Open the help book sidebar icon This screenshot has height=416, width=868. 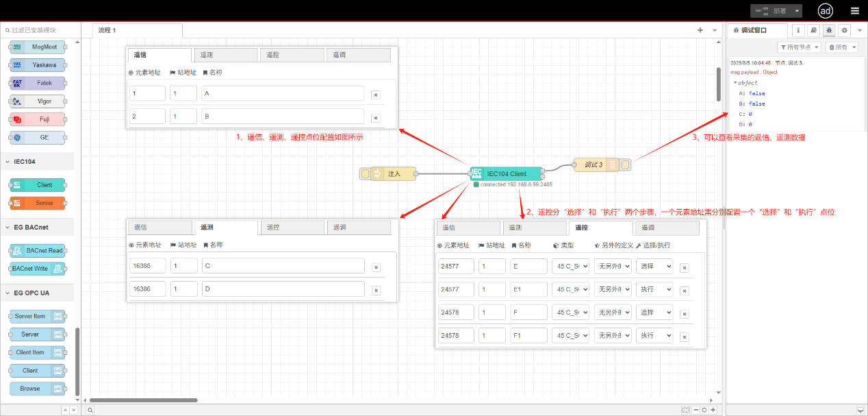[813, 30]
